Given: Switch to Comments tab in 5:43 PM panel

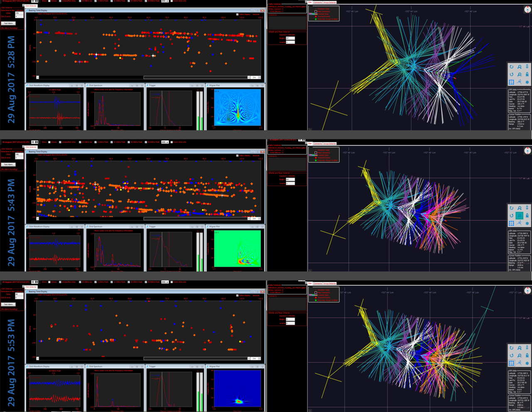Looking at the screenshot, I should [318, 143].
